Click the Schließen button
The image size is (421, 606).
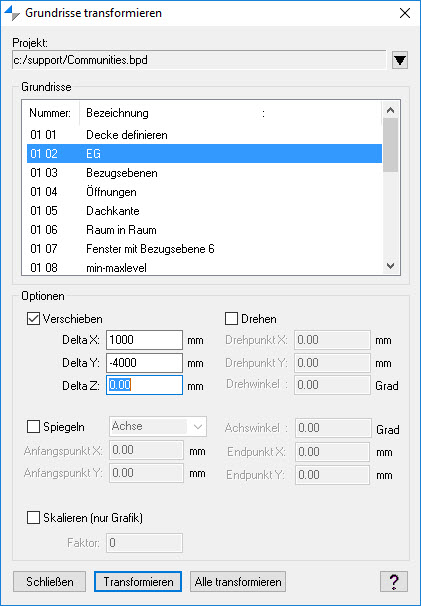[x=49, y=582]
